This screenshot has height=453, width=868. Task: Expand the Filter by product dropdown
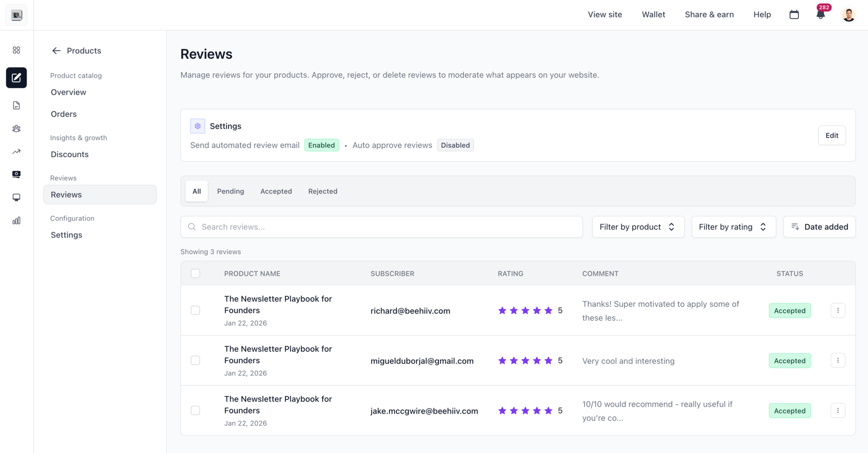click(638, 227)
